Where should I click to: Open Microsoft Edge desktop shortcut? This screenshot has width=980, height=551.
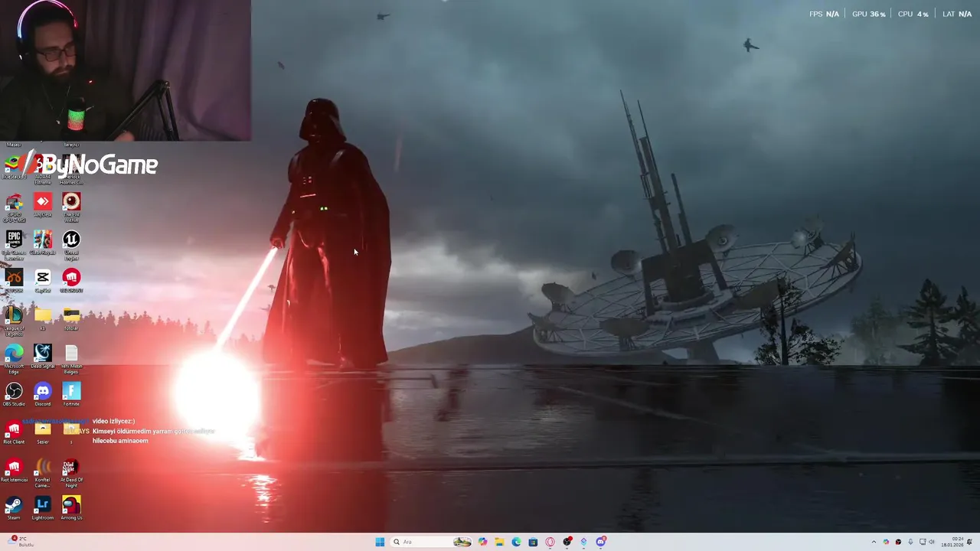tap(14, 358)
